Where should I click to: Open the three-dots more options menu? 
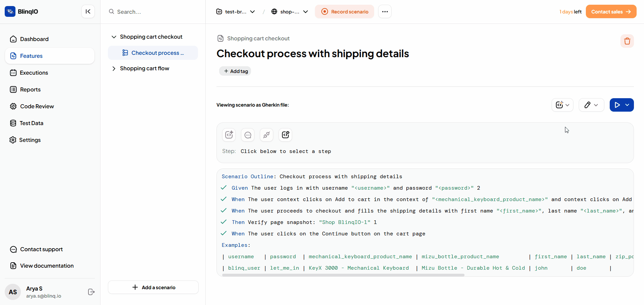tap(385, 11)
